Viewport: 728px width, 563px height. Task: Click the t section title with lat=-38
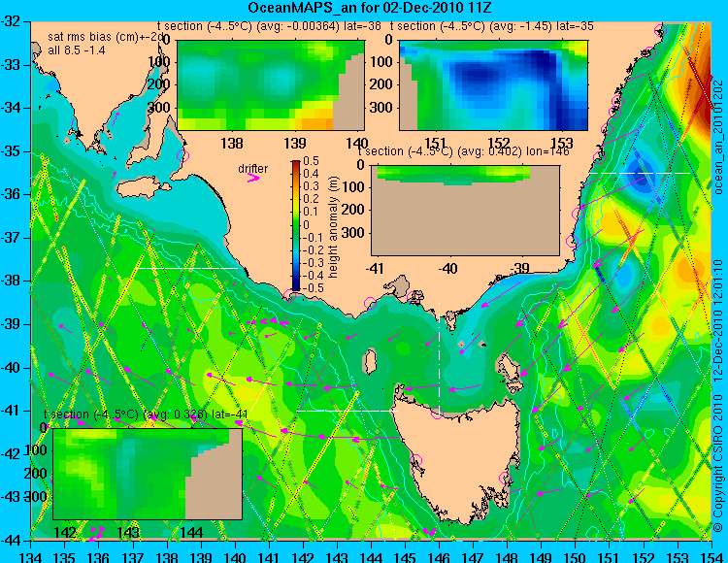pyautogui.click(x=269, y=26)
